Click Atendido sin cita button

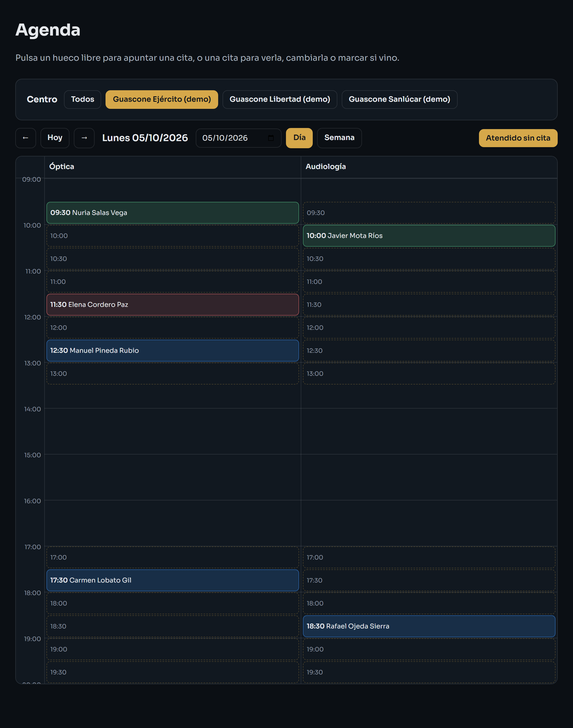[518, 138]
